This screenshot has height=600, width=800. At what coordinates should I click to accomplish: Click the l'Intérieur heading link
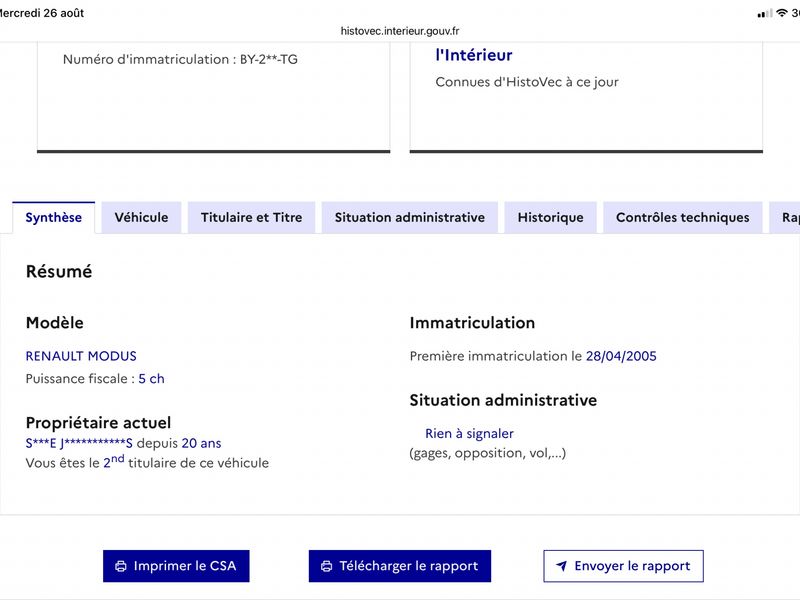(x=473, y=55)
